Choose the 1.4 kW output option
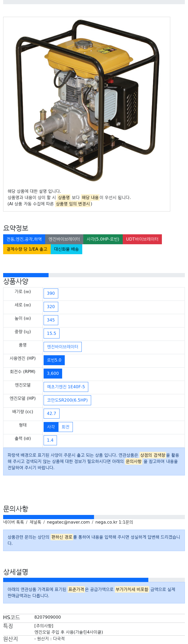 click(50, 440)
